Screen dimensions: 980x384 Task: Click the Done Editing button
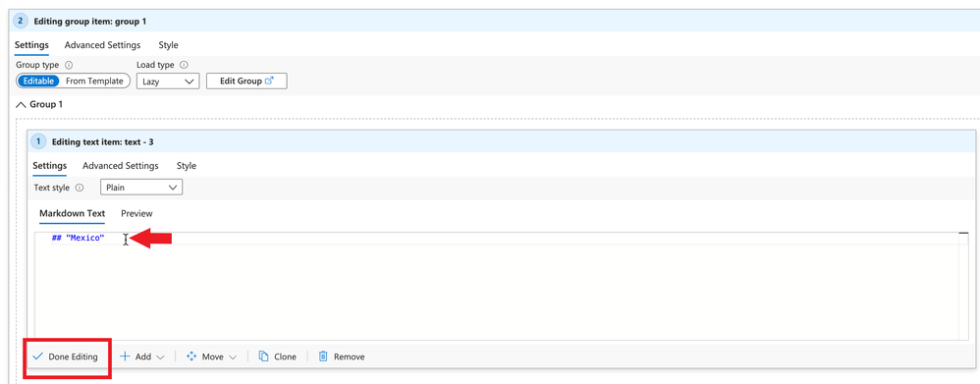(66, 357)
